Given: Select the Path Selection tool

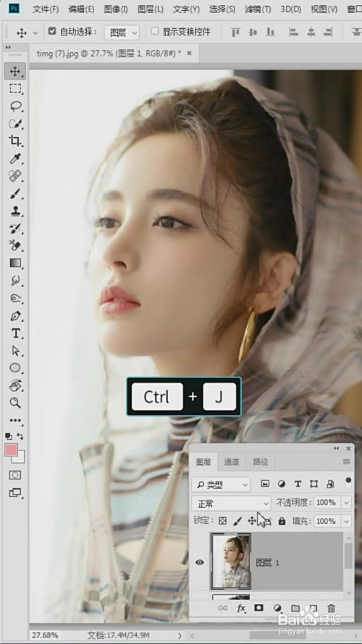Looking at the screenshot, I should (x=15, y=351).
